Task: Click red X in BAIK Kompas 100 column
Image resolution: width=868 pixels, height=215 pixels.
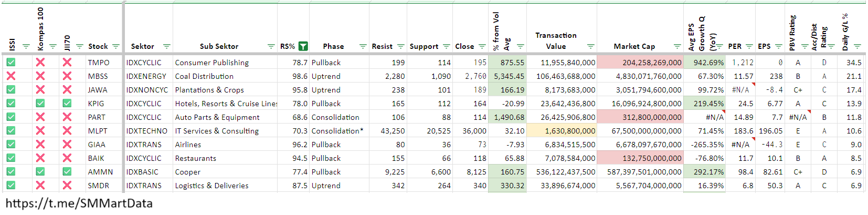Action: click(40, 158)
